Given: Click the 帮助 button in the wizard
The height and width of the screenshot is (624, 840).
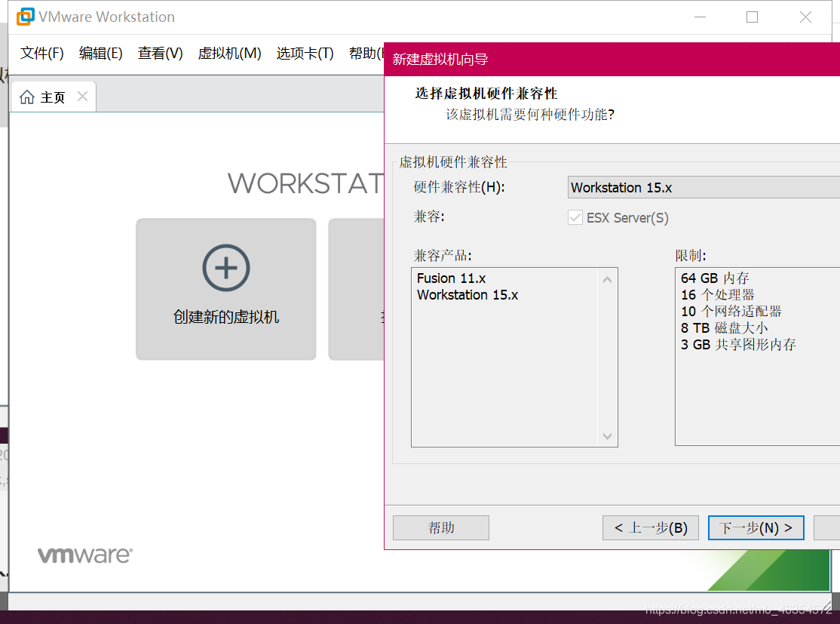Looking at the screenshot, I should point(441,528).
